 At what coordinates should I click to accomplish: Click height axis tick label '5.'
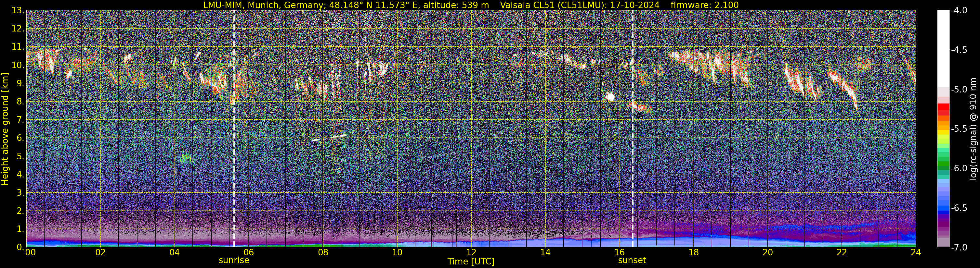pos(20,156)
